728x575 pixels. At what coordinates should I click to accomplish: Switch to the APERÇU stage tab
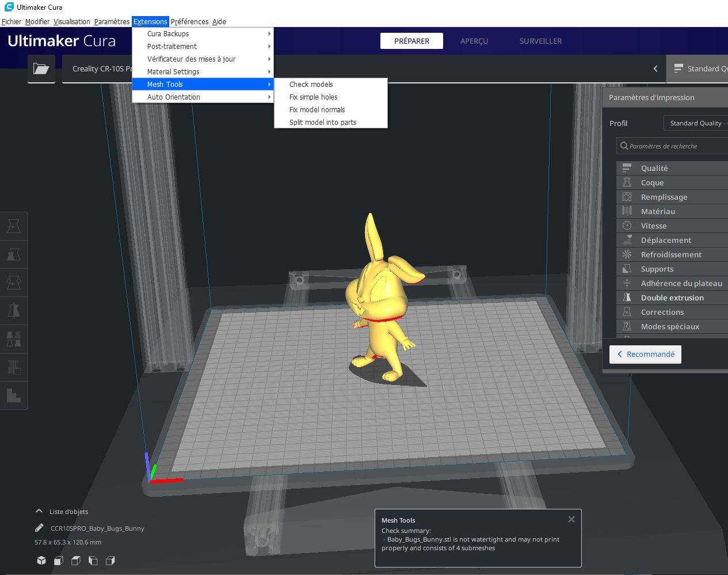pos(474,41)
